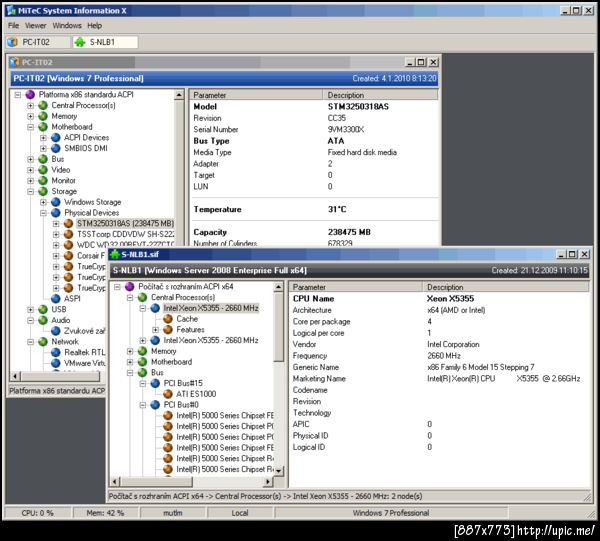Expand the SMBIOS DMI node
This screenshot has height=541, width=600.
click(x=43, y=148)
